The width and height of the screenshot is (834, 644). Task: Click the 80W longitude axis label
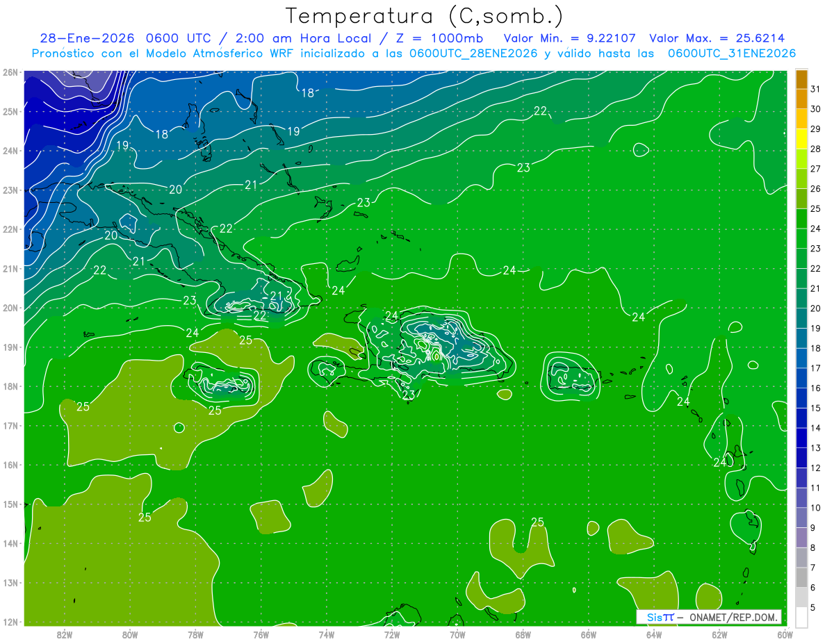click(130, 634)
